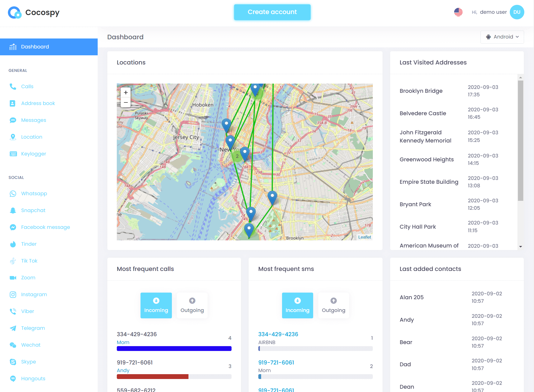
Task: Click the Messages menu item
Action: (x=34, y=120)
